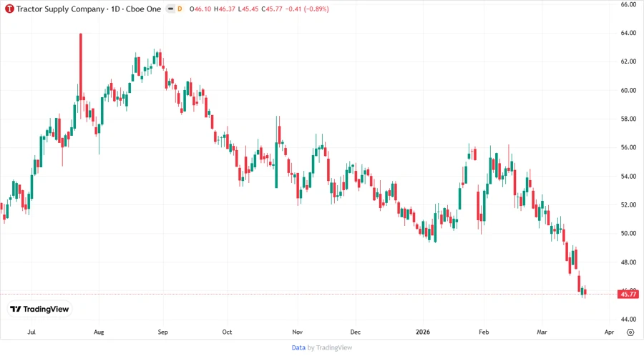Click the Tractor Supply Company chart title
This screenshot has width=644, height=356.
coord(89,9)
